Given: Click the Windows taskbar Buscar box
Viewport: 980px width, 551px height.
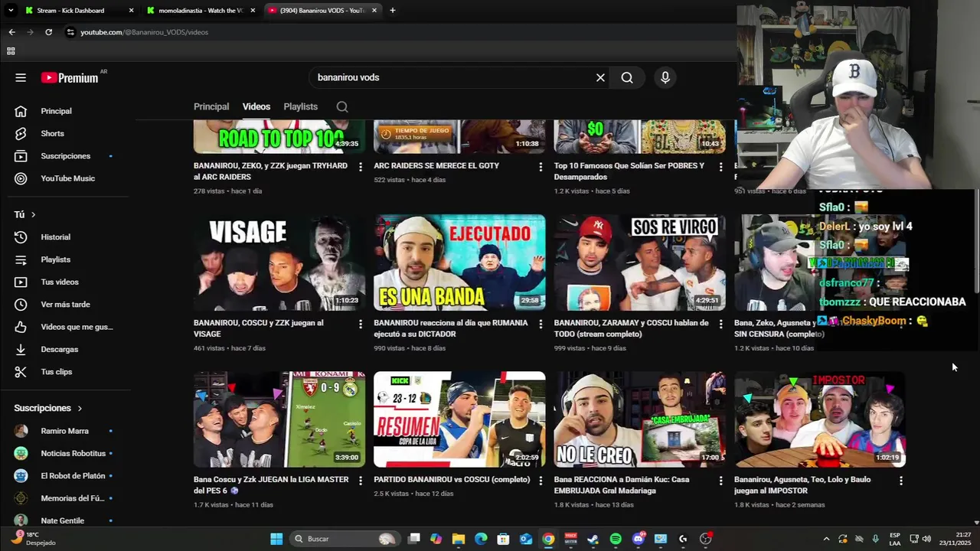Looking at the screenshot, I should [x=345, y=539].
